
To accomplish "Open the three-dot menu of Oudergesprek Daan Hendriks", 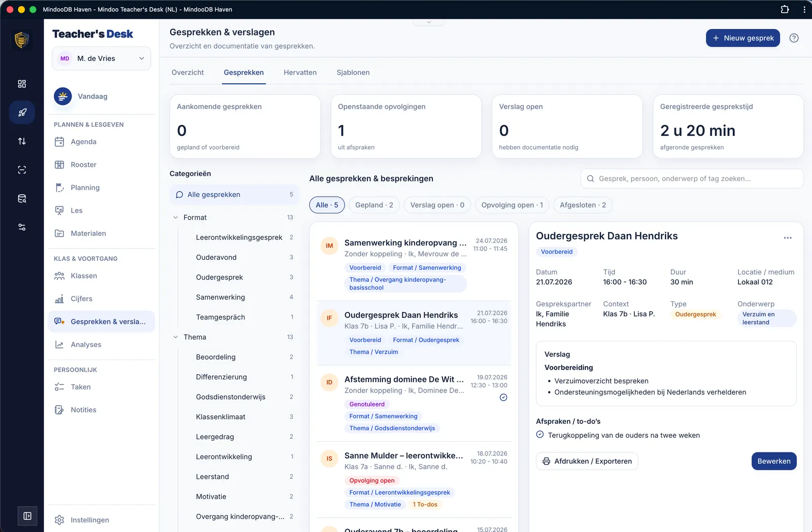I will (x=788, y=238).
